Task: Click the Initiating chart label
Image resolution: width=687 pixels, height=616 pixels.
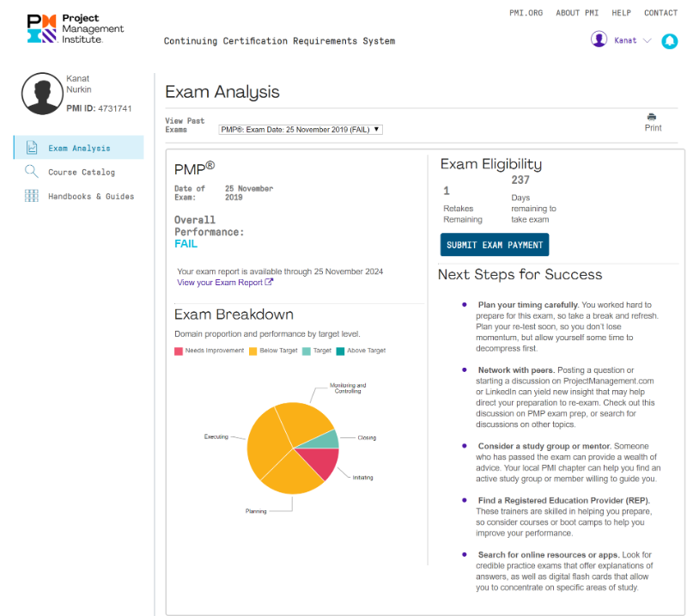Action: 362,478
